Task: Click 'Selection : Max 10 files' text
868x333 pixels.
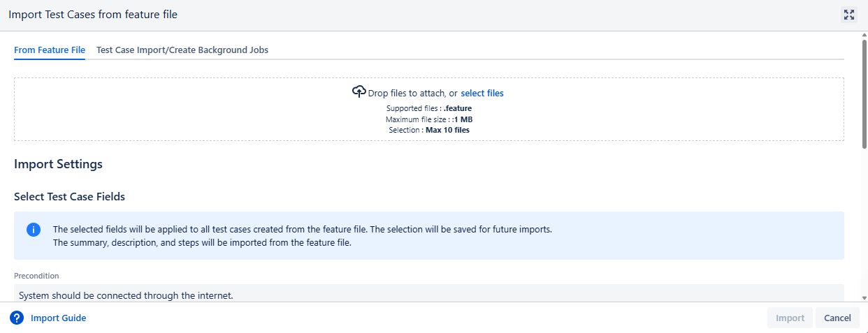Action: tap(429, 130)
